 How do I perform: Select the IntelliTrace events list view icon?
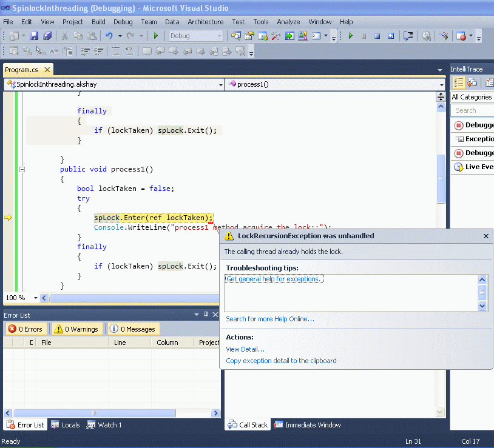(x=459, y=82)
